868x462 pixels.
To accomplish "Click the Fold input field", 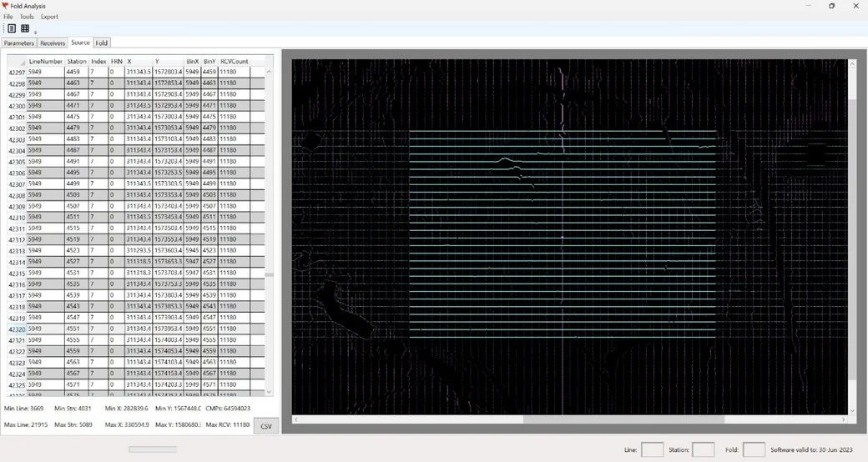I will (754, 449).
